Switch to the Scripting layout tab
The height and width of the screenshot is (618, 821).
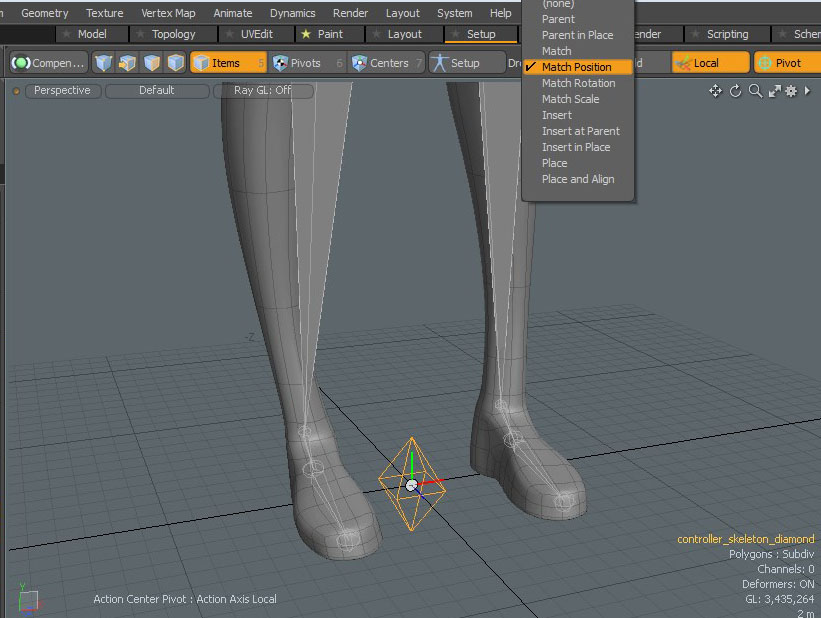pos(727,34)
